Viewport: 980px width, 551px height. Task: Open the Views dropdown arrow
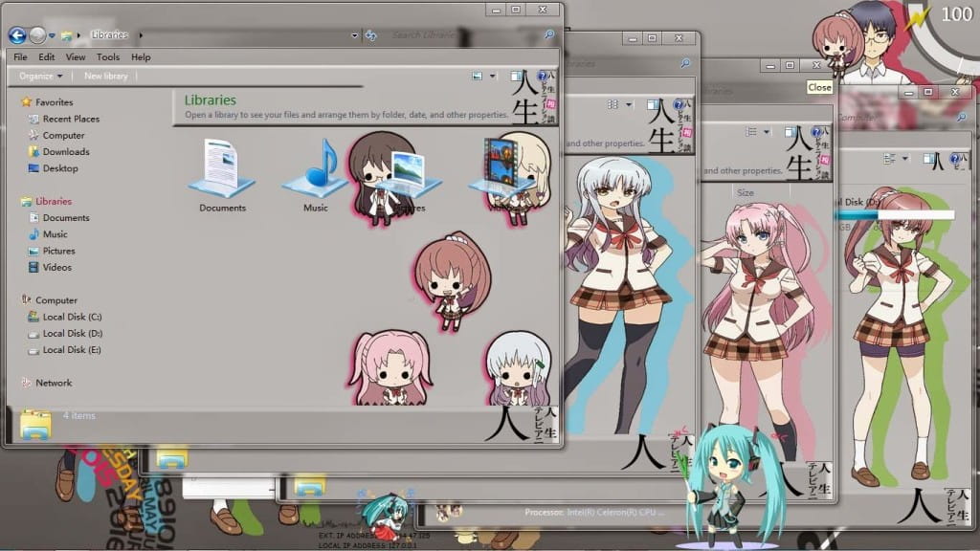[493, 75]
